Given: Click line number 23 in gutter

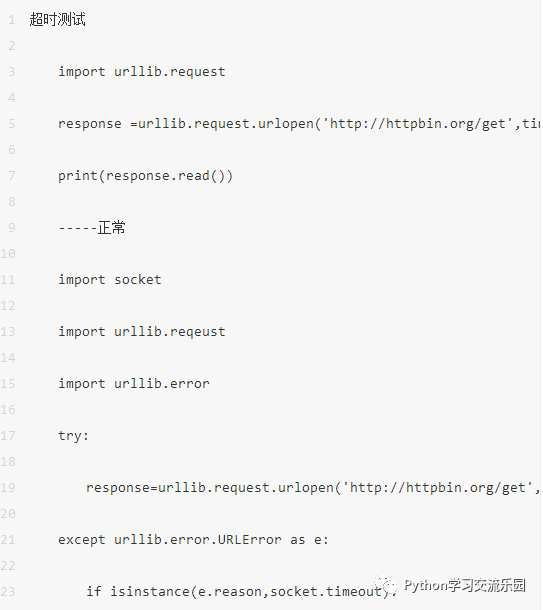Looking at the screenshot, I should tap(8, 592).
